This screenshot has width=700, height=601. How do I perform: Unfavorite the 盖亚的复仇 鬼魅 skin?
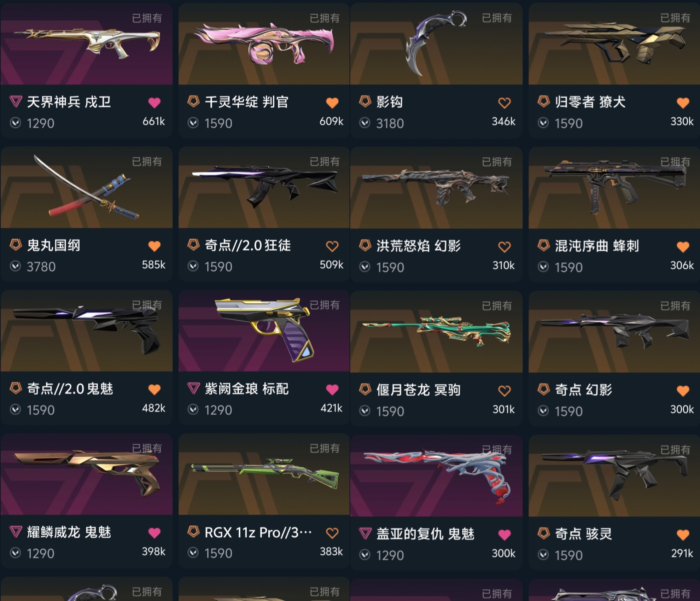point(504,535)
